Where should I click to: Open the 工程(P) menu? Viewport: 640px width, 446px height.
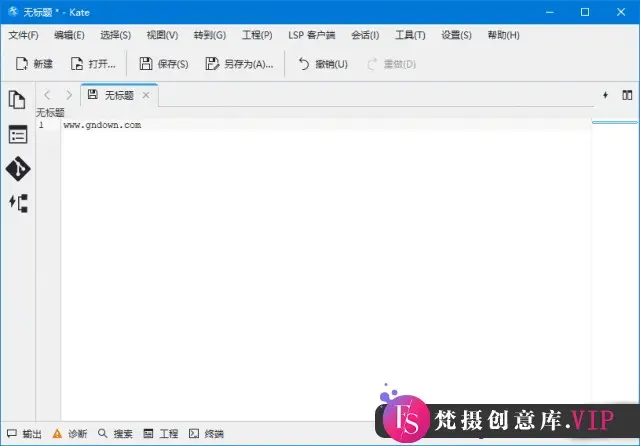click(257, 35)
